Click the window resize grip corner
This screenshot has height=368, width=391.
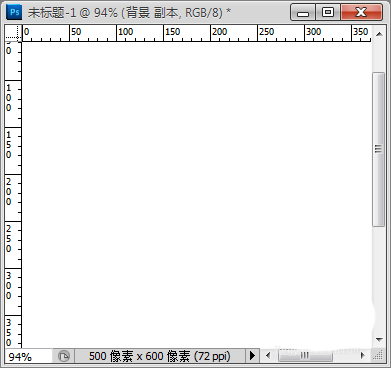378,356
